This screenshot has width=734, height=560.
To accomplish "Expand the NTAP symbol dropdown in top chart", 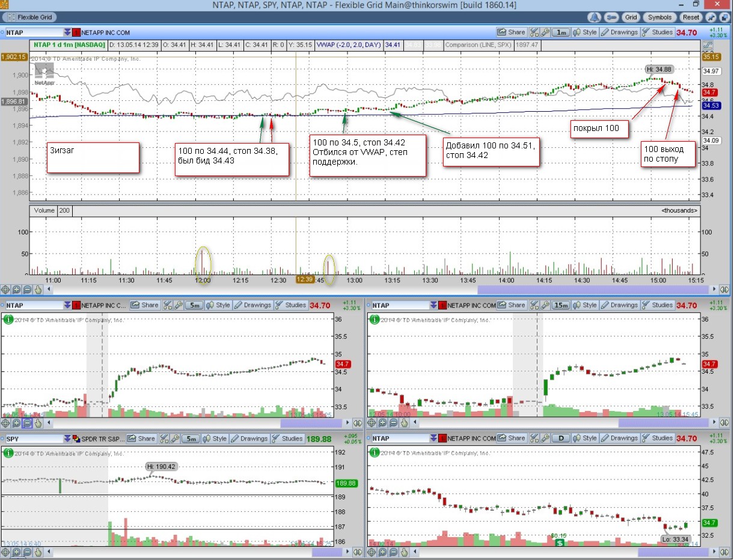I will 66,32.
